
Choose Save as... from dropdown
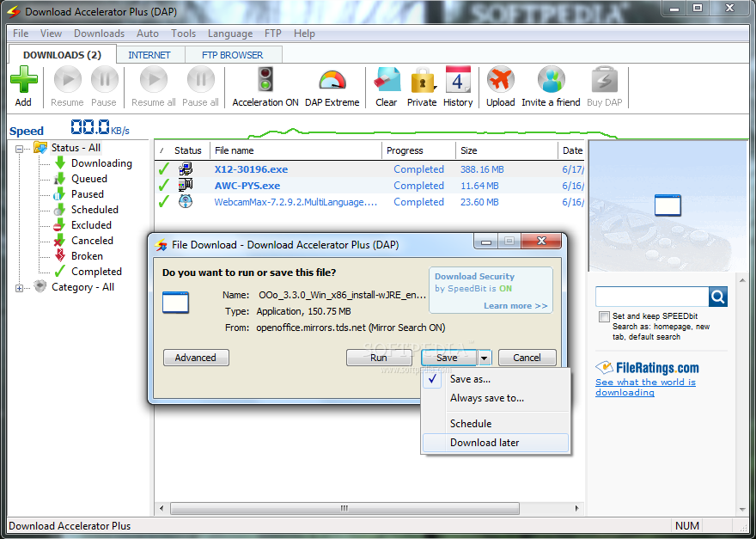click(496, 379)
